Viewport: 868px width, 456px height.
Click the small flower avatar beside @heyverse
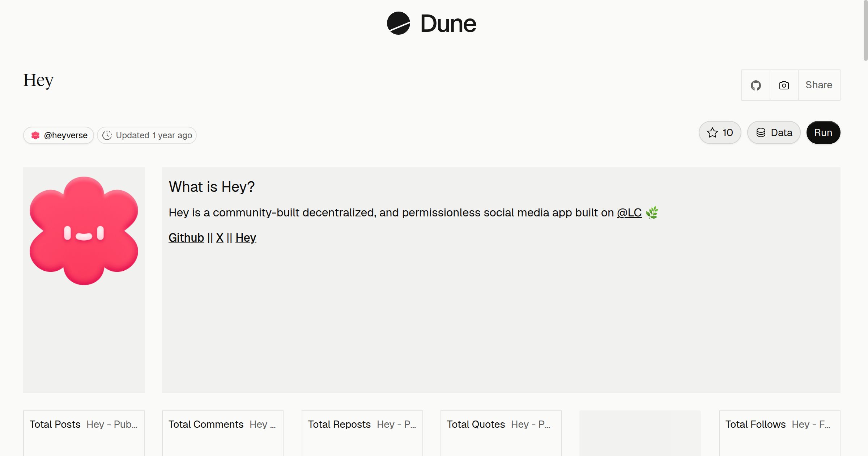[35, 135]
